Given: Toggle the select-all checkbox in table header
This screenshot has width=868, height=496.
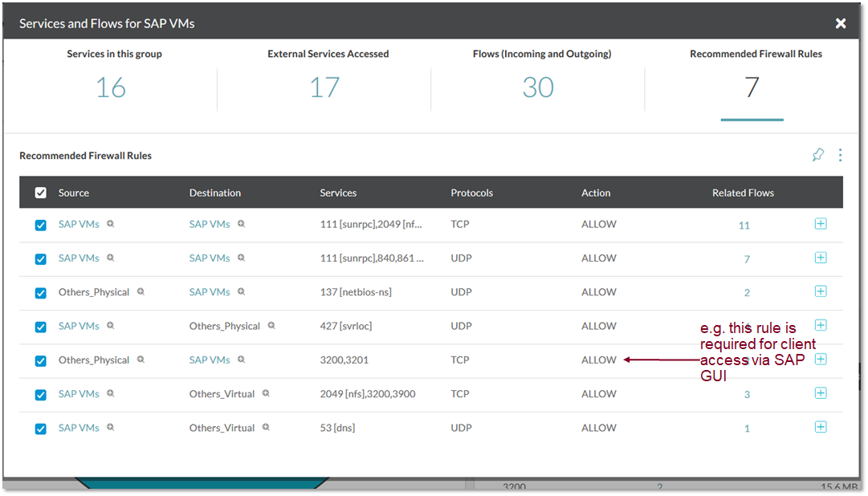Looking at the screenshot, I should coord(41,193).
